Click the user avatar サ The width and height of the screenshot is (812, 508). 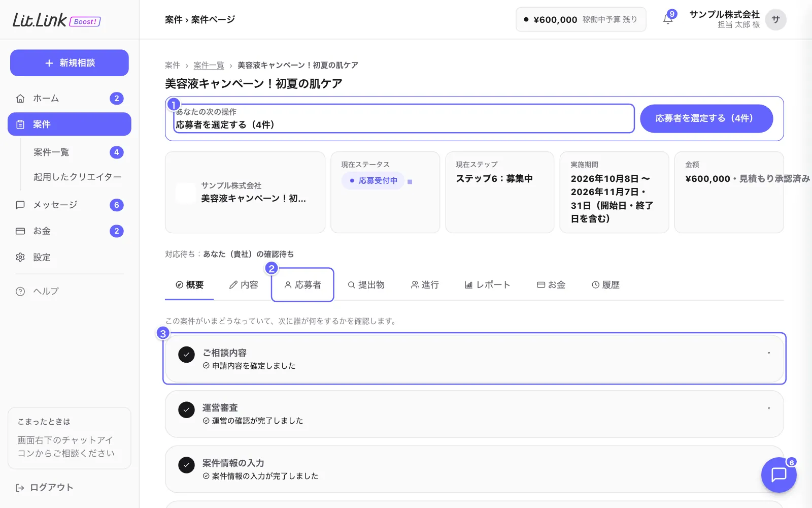point(775,20)
